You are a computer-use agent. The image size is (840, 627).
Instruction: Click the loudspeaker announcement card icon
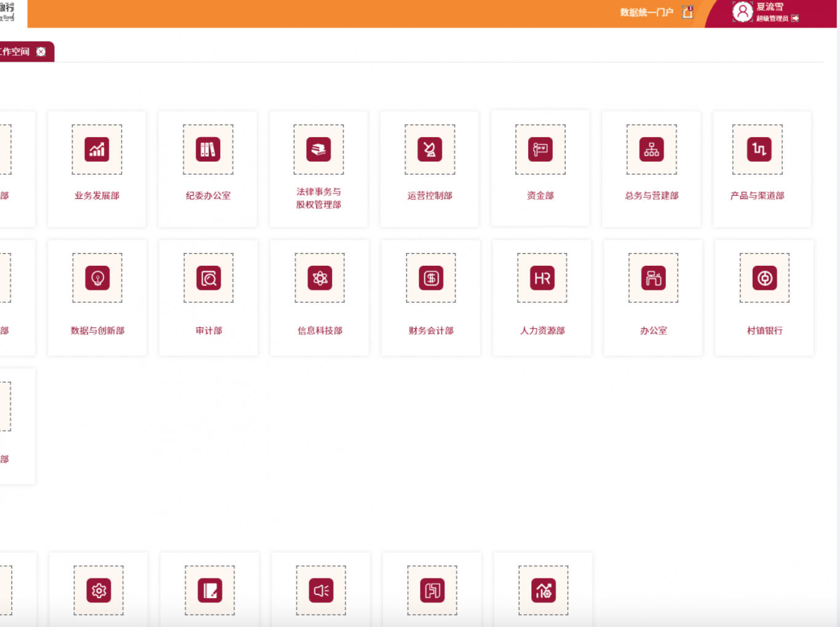[x=321, y=591]
